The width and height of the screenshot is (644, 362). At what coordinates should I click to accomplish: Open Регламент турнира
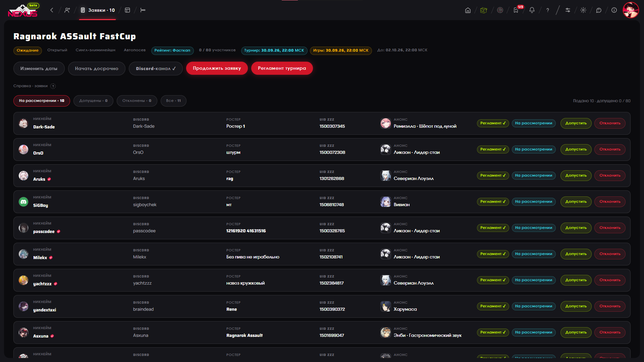click(282, 68)
